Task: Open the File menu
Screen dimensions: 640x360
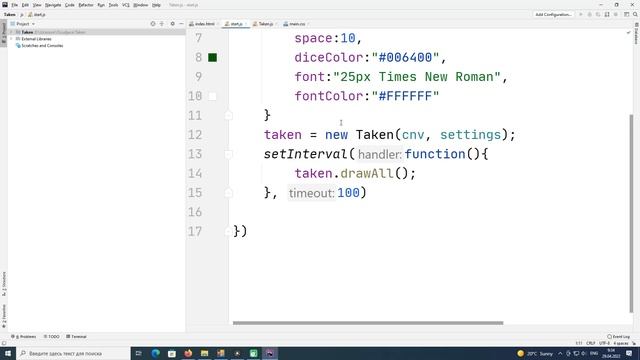Action: pos(15,5)
